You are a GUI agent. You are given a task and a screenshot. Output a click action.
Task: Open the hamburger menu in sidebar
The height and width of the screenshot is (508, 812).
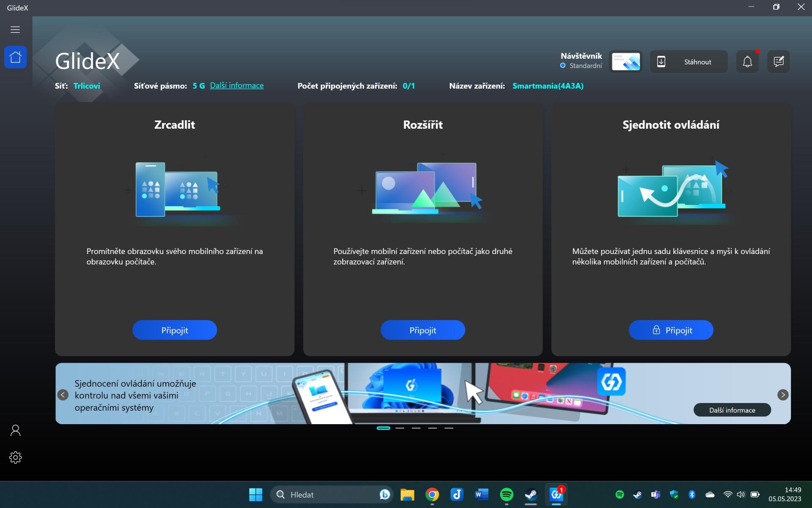click(15, 30)
